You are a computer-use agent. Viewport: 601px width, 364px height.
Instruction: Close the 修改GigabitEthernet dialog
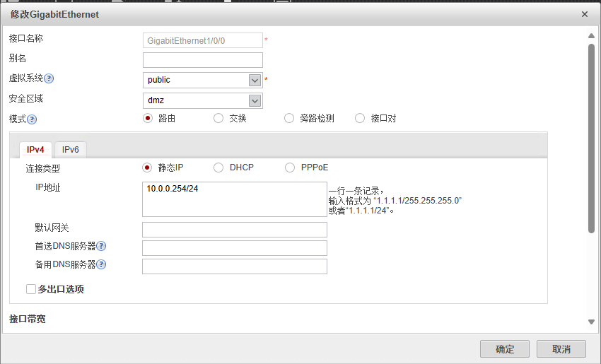[x=585, y=14]
